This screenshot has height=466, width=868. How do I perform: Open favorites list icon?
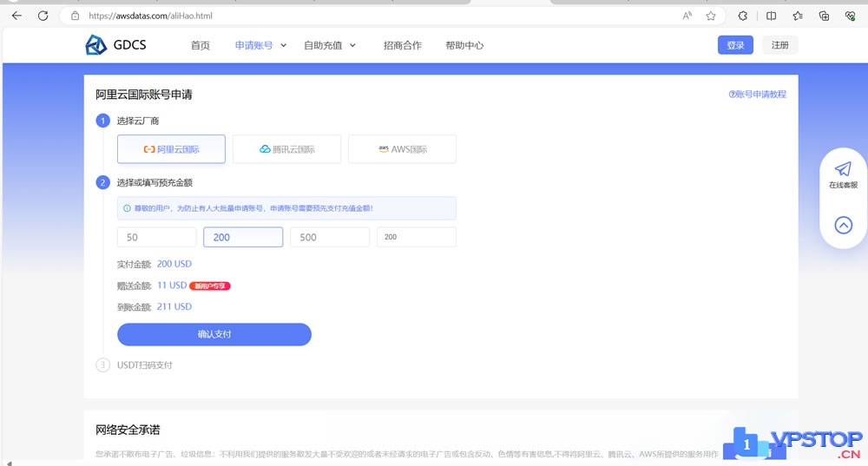[x=798, y=16]
